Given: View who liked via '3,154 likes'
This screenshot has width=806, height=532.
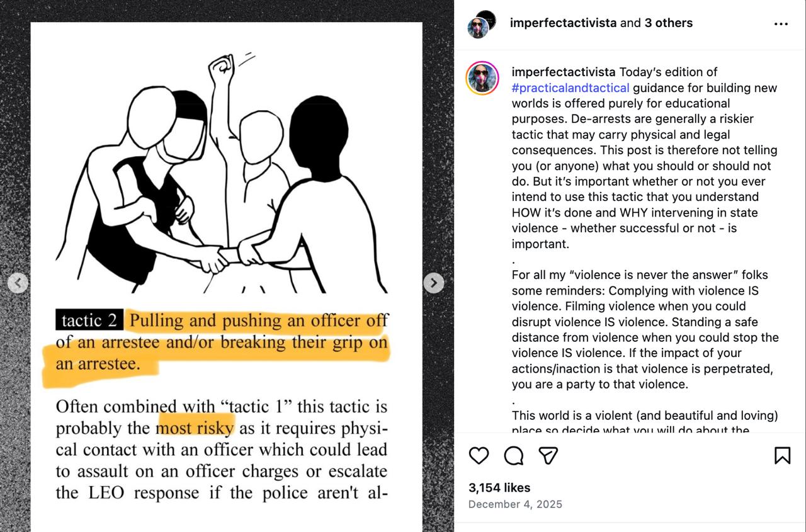Looking at the screenshot, I should pos(499,487).
